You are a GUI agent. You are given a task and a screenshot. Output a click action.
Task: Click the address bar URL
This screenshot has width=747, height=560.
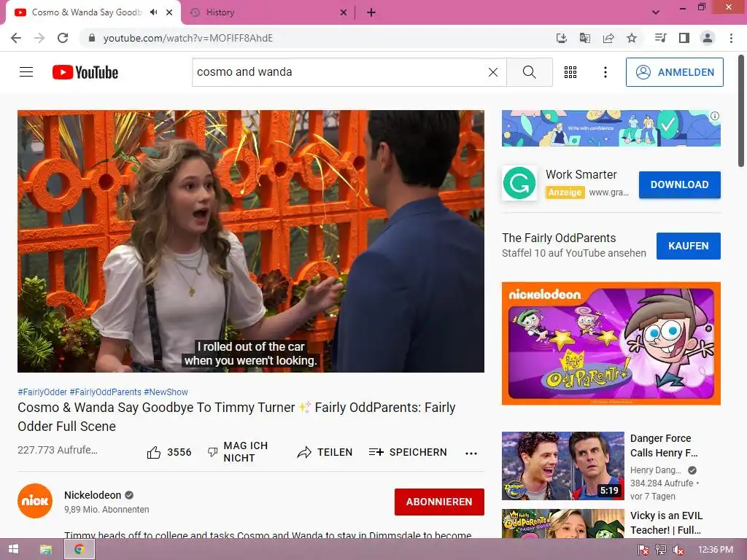[187, 38]
